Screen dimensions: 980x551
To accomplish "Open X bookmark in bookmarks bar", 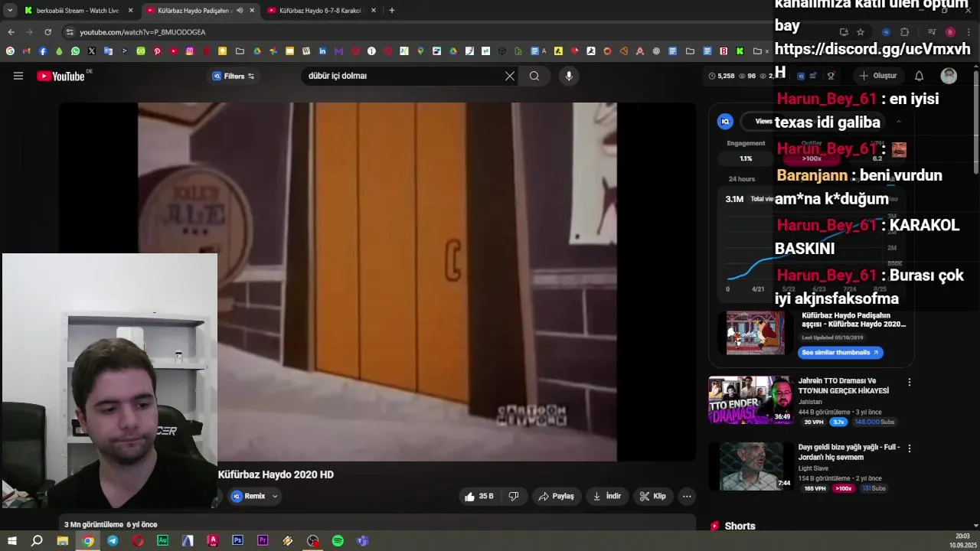I will (92, 51).
